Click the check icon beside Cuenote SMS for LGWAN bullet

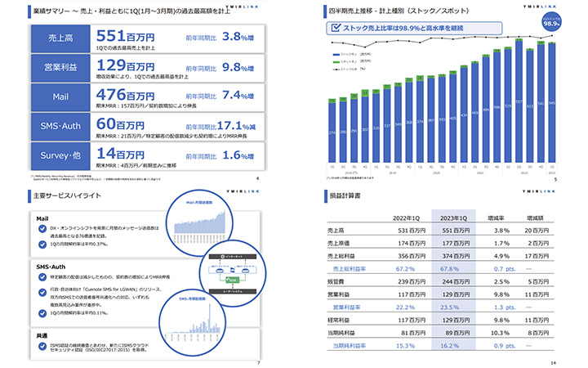pyautogui.click(x=42, y=292)
